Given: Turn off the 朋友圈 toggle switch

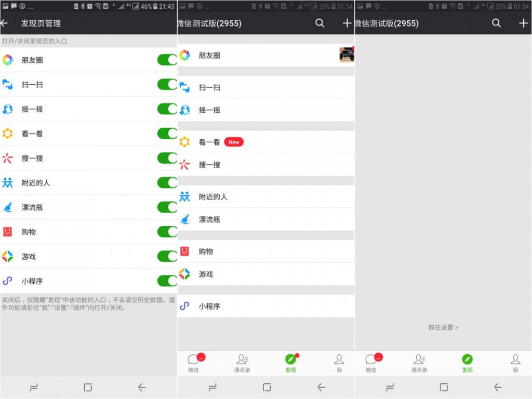Looking at the screenshot, I should [167, 60].
